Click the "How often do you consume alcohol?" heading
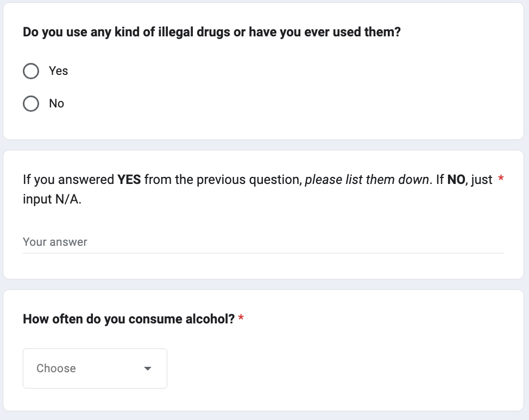The width and height of the screenshot is (529, 420). 128,319
